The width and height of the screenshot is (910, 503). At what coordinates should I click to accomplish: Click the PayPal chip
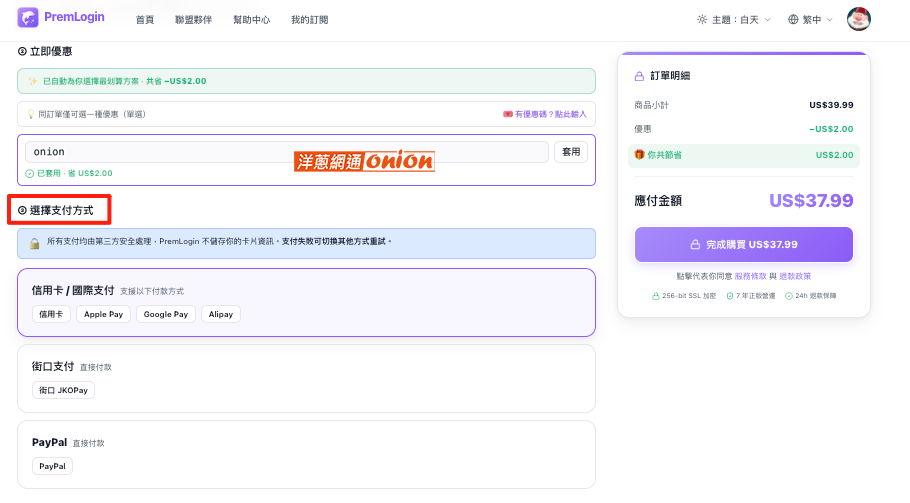coord(52,466)
